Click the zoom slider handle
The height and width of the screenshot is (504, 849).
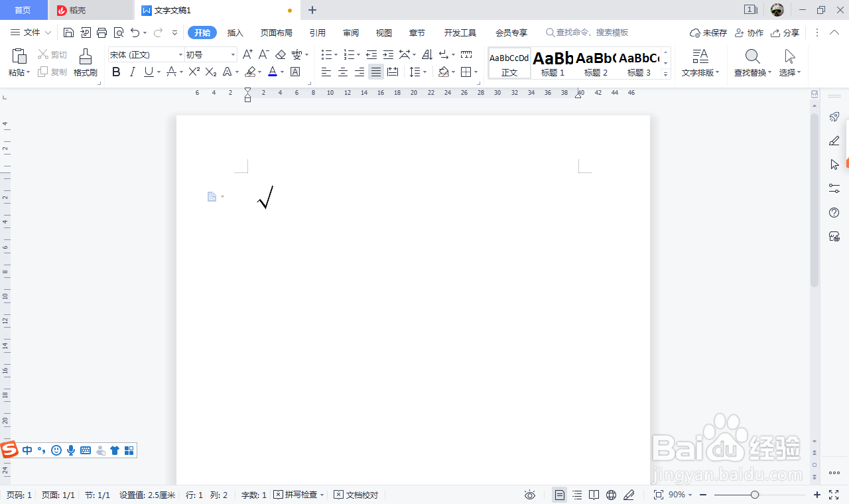755,495
